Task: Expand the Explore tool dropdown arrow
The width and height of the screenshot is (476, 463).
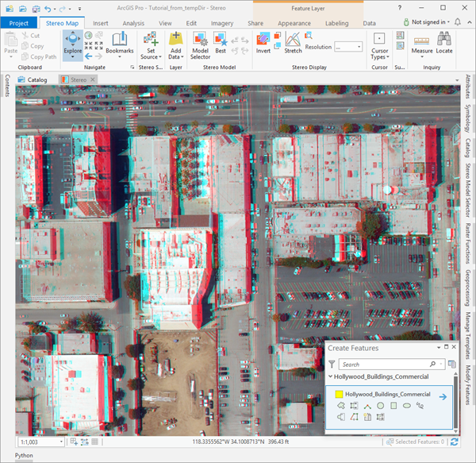Action: coord(73,57)
